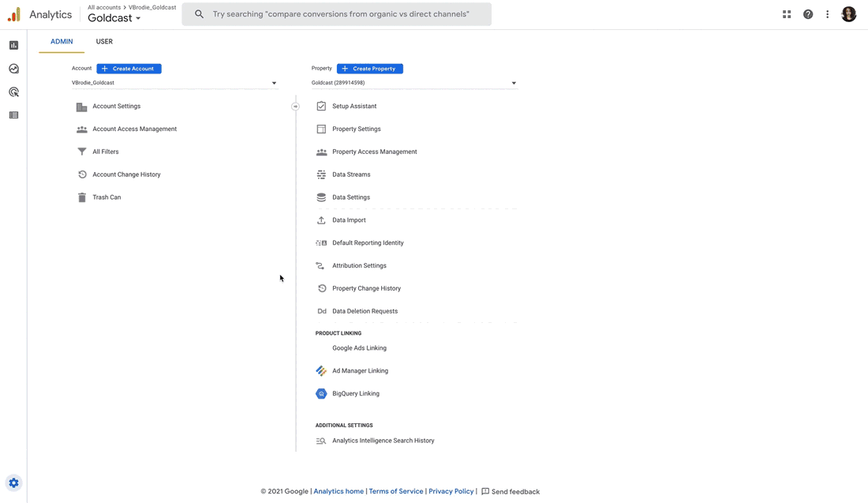Open the Advertising icon in sidebar
Image resolution: width=868 pixels, height=503 pixels.
[14, 92]
